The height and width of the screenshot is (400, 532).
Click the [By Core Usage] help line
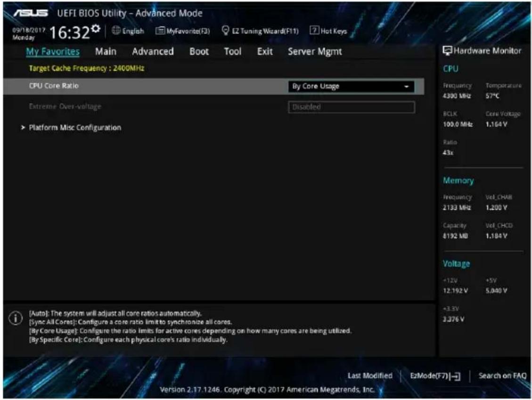190,331
